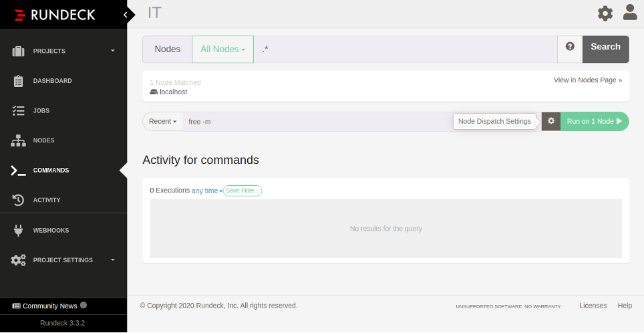Screen dimensions: 644x333
Task: Focus the node filter input field
Action: click(x=406, y=49)
